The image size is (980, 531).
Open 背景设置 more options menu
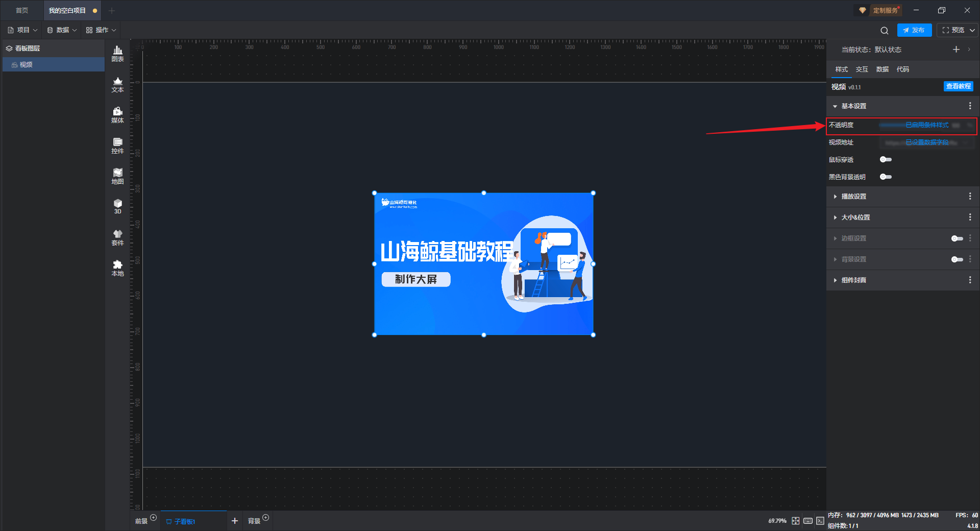tap(970, 259)
